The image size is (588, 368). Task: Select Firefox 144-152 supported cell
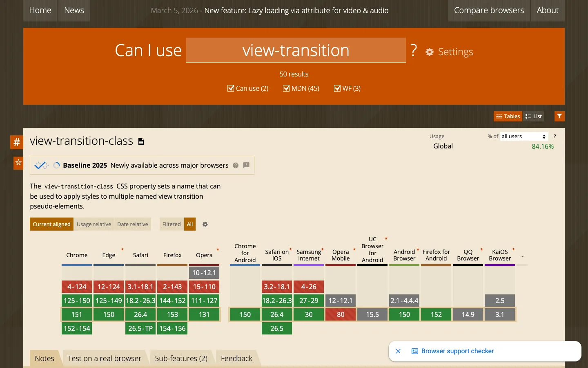pyautogui.click(x=172, y=301)
